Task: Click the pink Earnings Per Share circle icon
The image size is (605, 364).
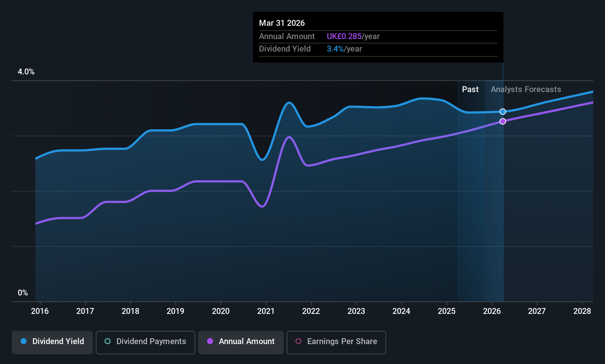Action: click(x=298, y=342)
